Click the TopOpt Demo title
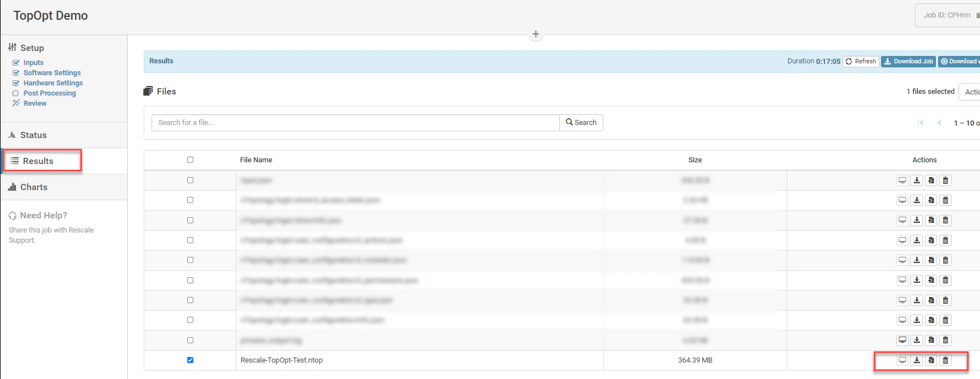Screen dimensions: 980x379 coord(51,16)
